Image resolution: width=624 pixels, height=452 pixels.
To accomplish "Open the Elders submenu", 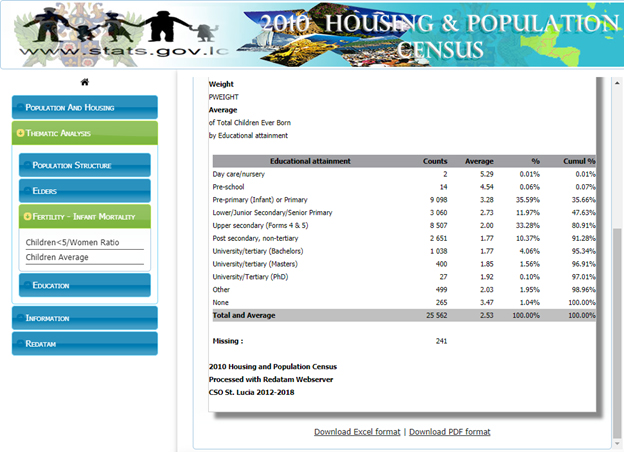I will 85,191.
